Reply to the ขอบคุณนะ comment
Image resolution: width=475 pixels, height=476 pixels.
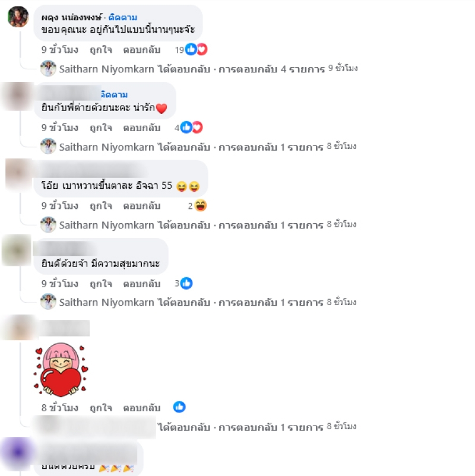point(141,49)
